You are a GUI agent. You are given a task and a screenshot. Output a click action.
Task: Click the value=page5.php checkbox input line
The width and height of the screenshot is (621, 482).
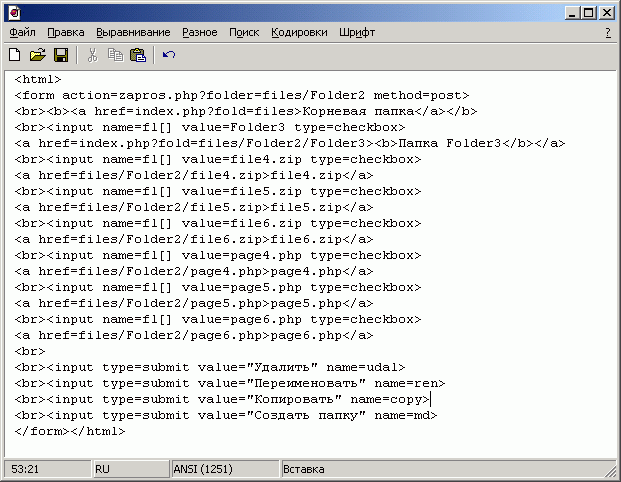point(218,288)
